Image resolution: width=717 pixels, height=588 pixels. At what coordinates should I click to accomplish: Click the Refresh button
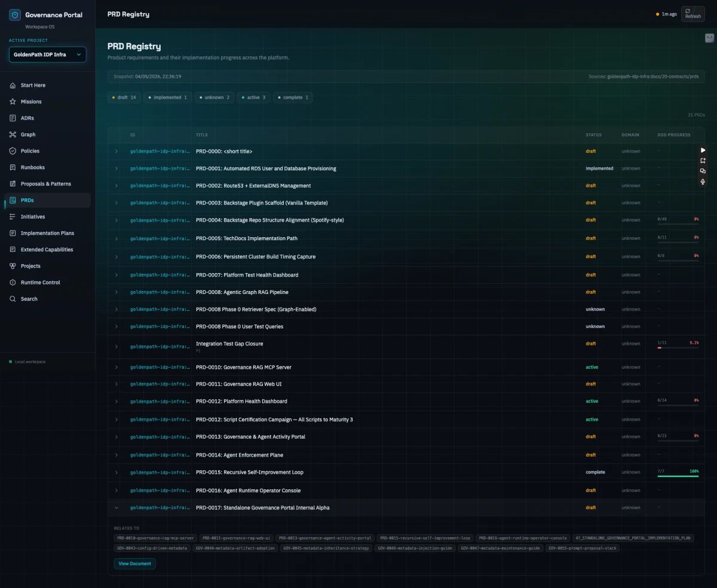click(x=693, y=14)
